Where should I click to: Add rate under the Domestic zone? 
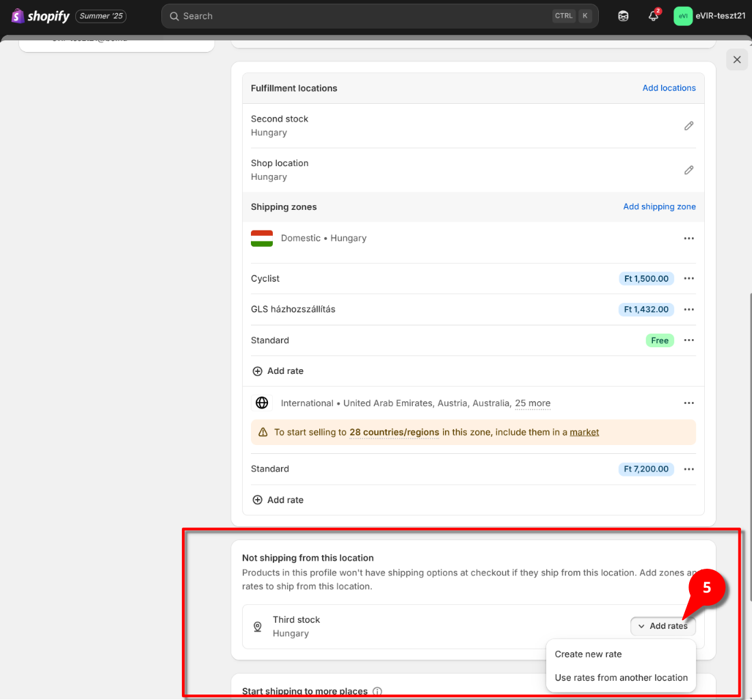tap(278, 371)
